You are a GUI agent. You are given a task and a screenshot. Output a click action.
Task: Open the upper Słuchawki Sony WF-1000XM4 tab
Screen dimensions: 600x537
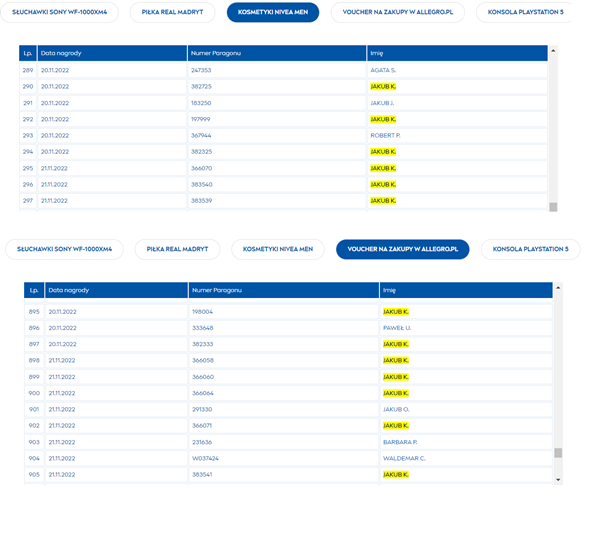click(59, 12)
